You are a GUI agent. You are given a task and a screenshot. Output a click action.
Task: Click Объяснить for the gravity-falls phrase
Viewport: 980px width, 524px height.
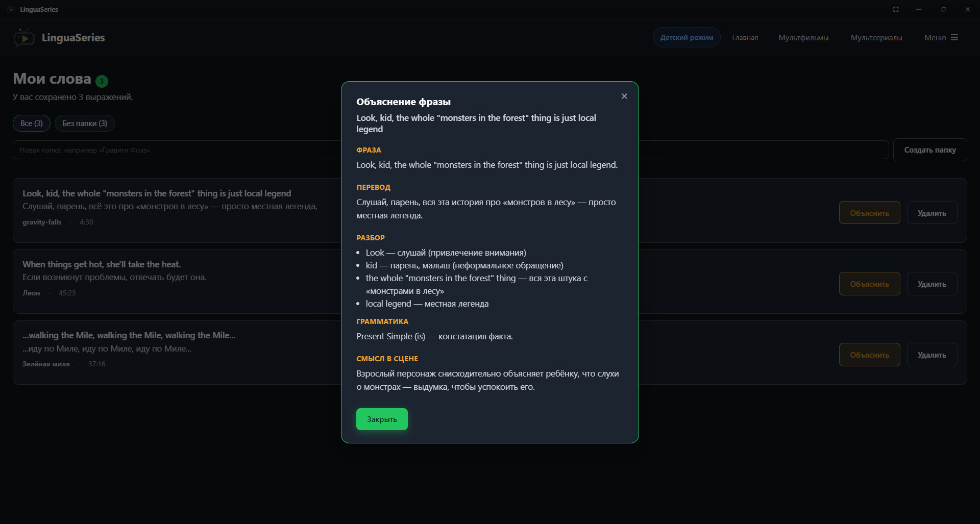tap(869, 213)
